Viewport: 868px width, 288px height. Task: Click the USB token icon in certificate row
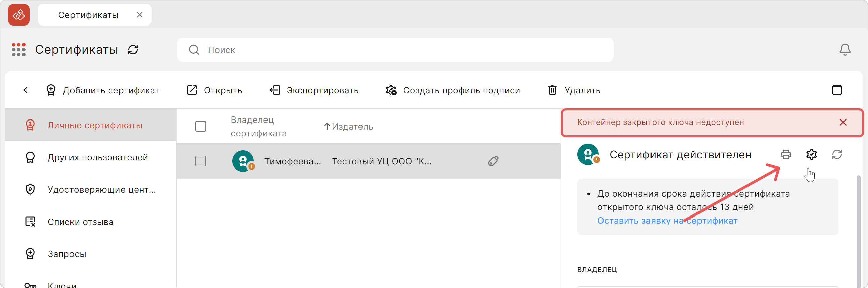click(x=493, y=161)
